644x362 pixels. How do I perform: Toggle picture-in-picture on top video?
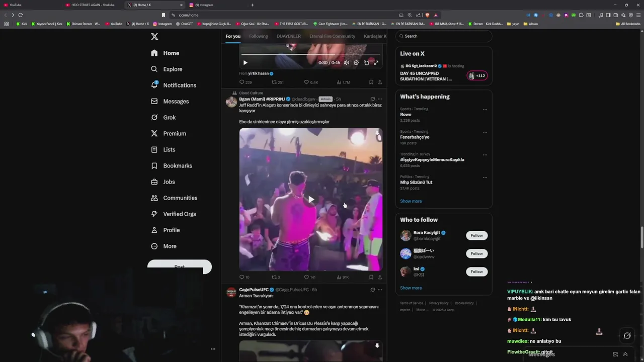[x=366, y=63]
